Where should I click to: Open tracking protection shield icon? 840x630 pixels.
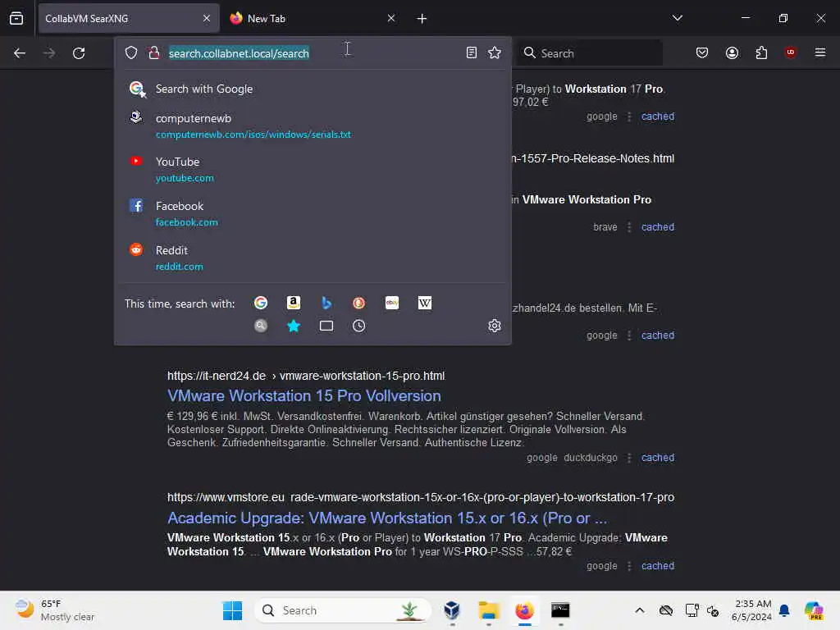pyautogui.click(x=131, y=52)
